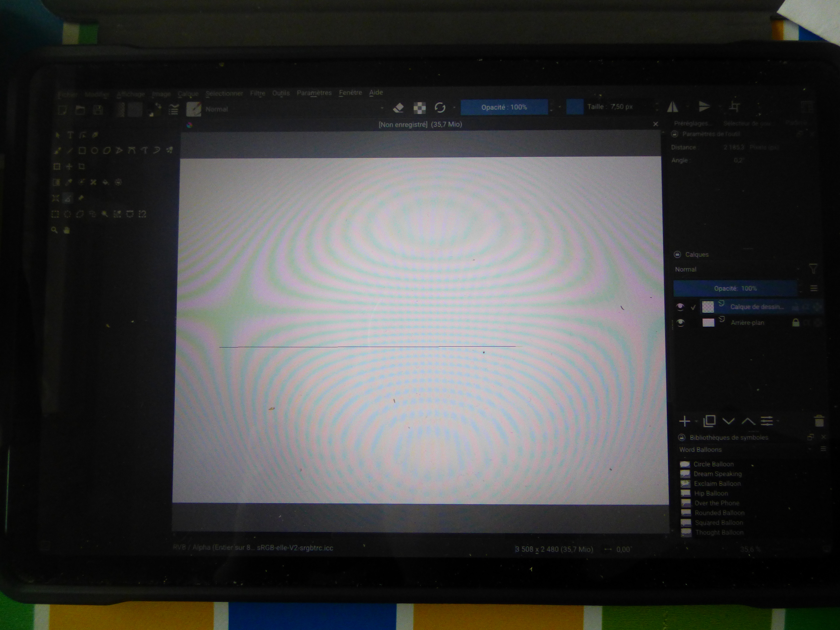Unlock the Arrière-plan layer padlock
Screen dimensions: 840x630
[x=796, y=323]
